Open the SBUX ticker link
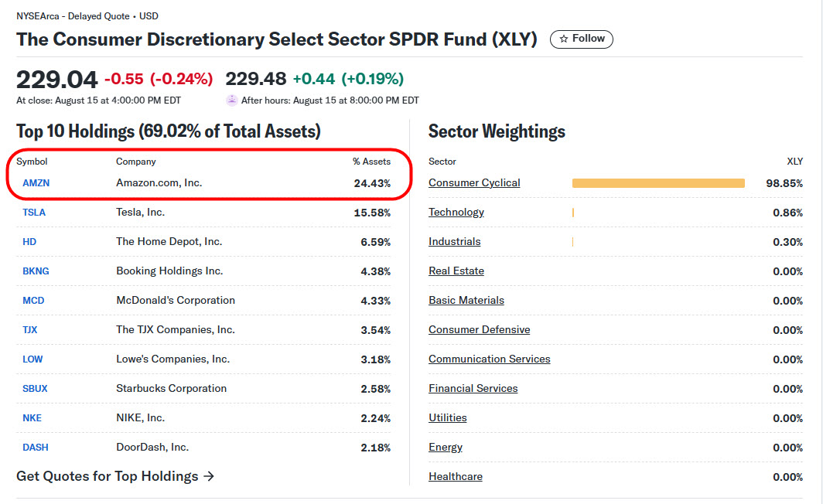Screen dimensions: 823x504 pyautogui.click(x=35, y=389)
